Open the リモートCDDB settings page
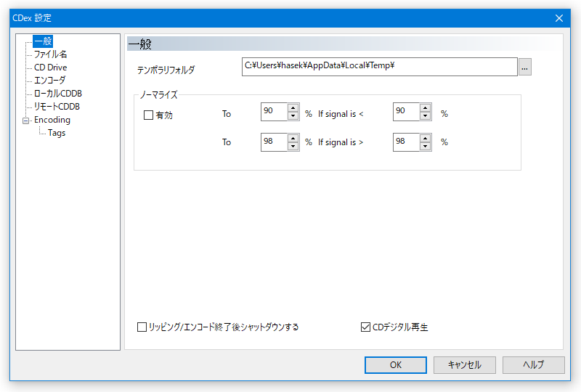 click(x=57, y=106)
